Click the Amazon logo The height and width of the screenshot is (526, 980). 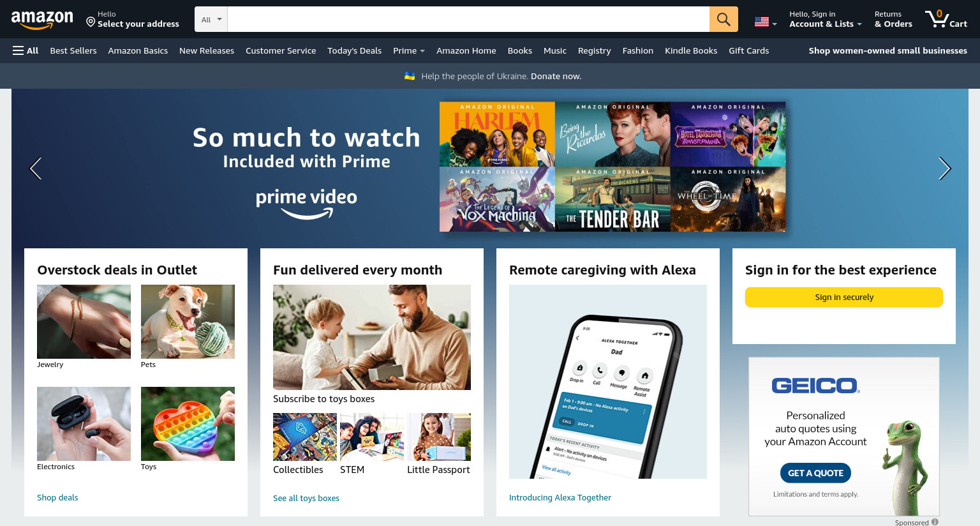pyautogui.click(x=42, y=20)
